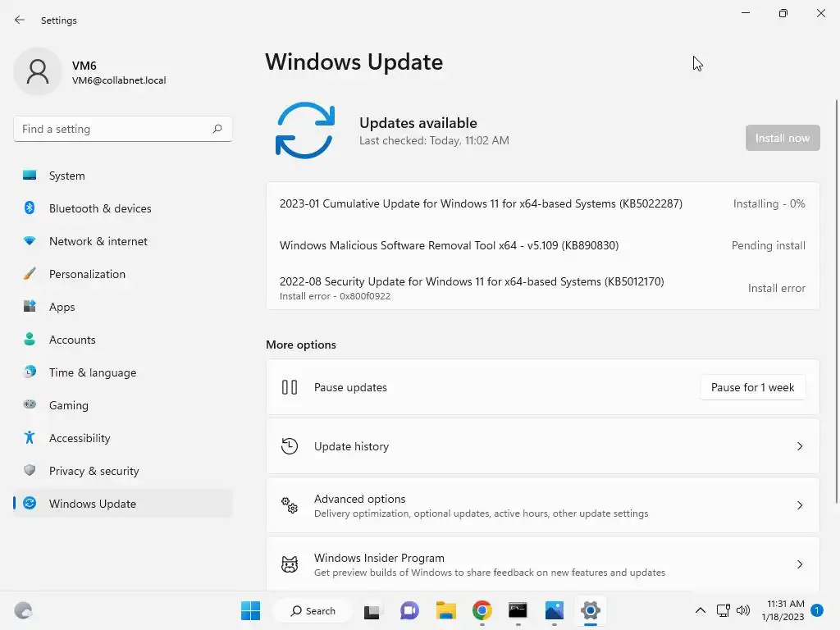
Task: Click the history clock icon
Action: 290,445
